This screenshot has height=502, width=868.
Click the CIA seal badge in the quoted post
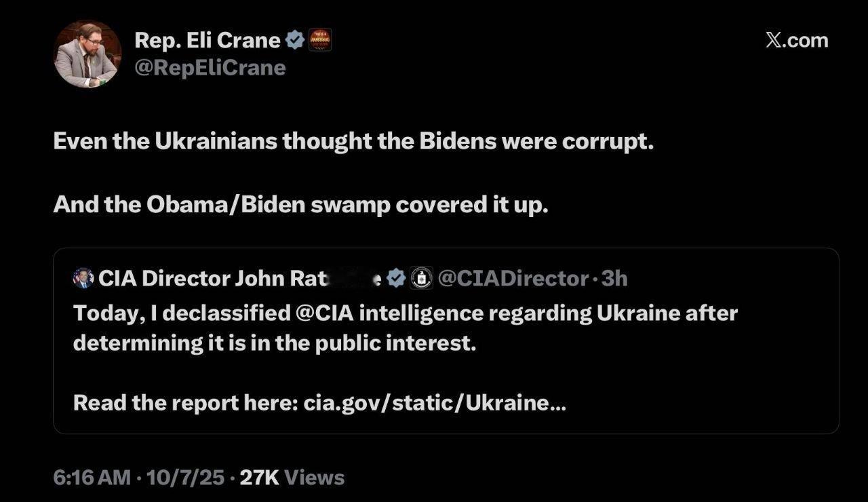point(421,277)
